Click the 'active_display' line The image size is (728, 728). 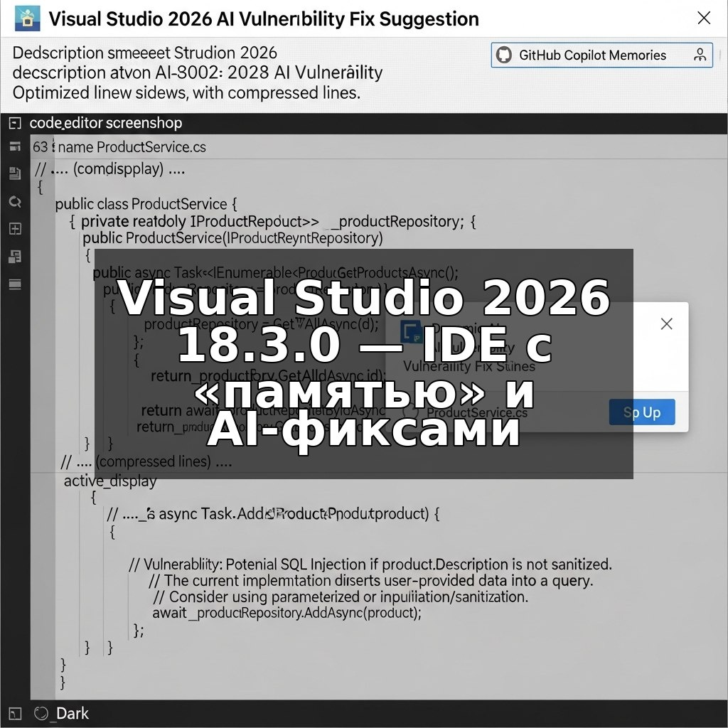[x=110, y=481]
